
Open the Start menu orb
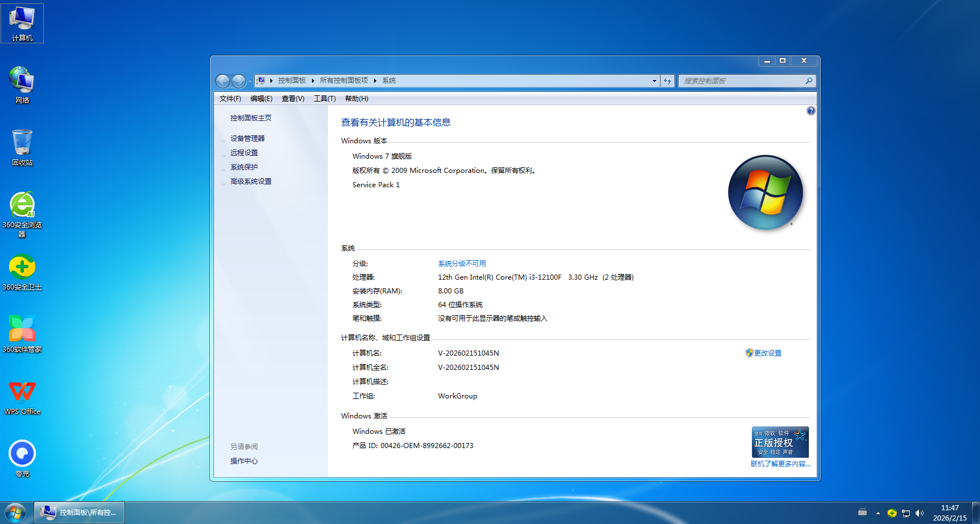click(15, 512)
